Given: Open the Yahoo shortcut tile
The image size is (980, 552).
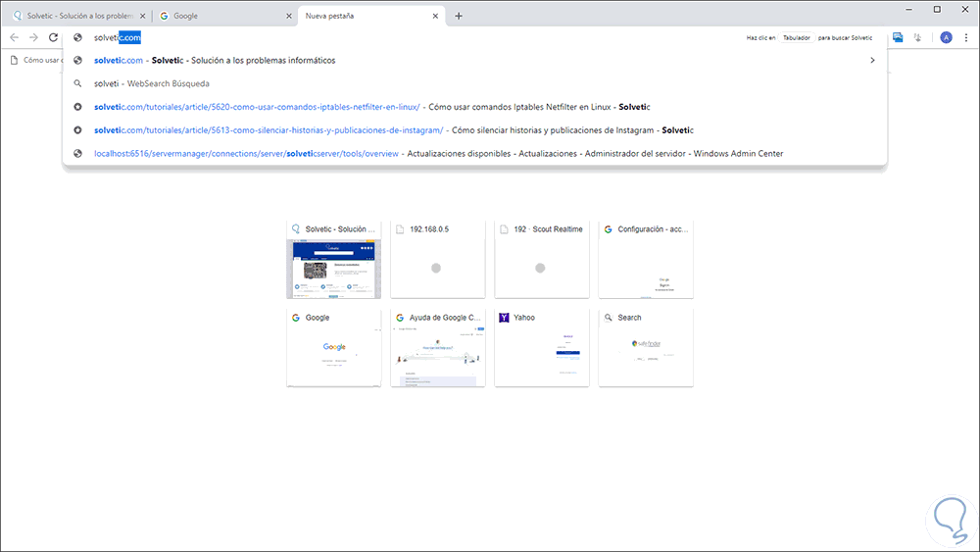Looking at the screenshot, I should tap(542, 348).
